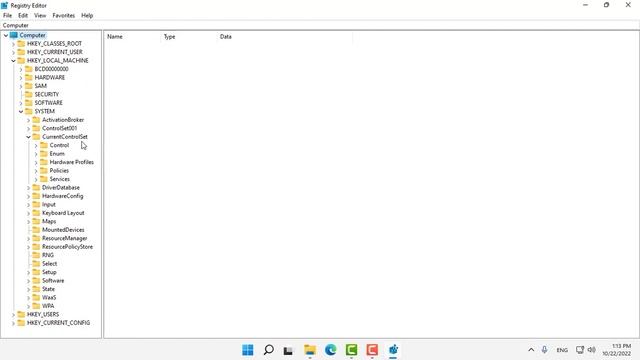This screenshot has width=640, height=360.
Task: Select the State key
Action: point(48,289)
